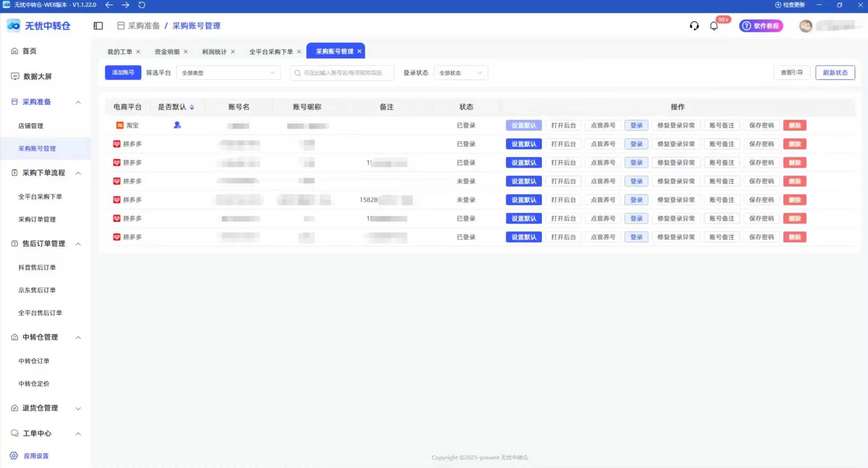Viewport: 868px width, 468px height.
Task: Open the 筛选平台 全部类型 dropdown
Action: 228,73
